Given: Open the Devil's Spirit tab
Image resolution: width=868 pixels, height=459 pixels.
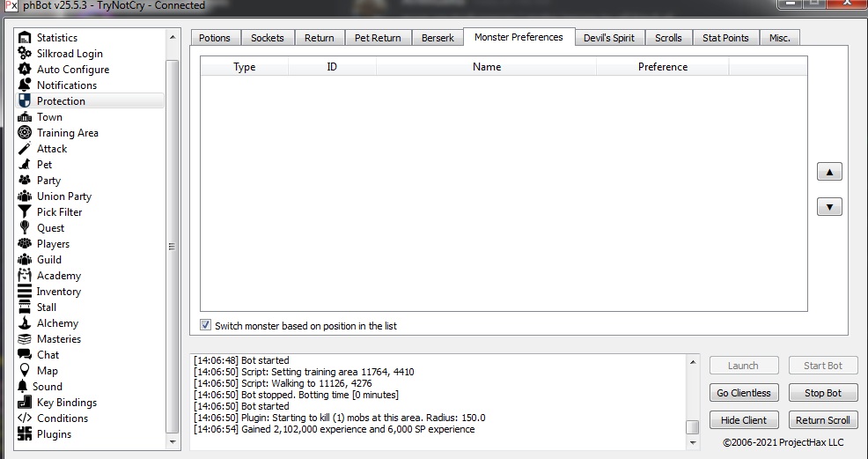Looking at the screenshot, I should 609,38.
